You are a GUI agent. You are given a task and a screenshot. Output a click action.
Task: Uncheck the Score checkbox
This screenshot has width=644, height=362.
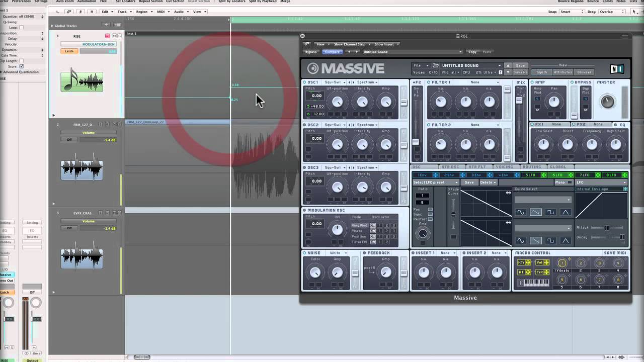(21, 66)
